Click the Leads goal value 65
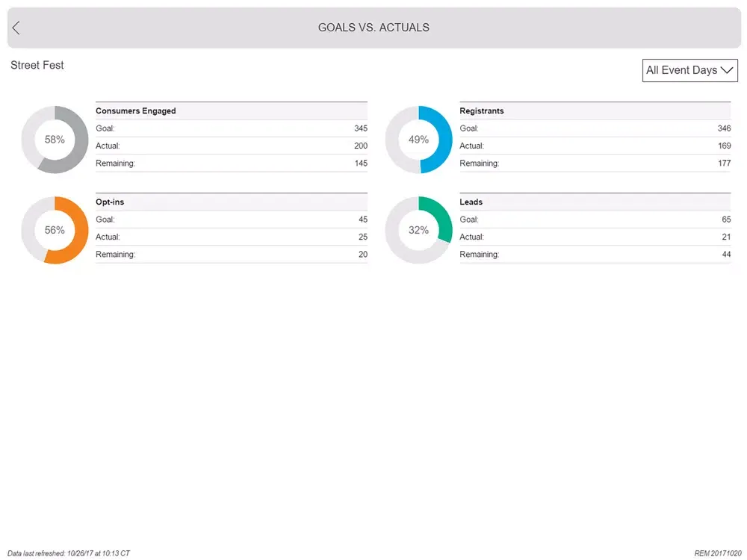 [x=726, y=220]
